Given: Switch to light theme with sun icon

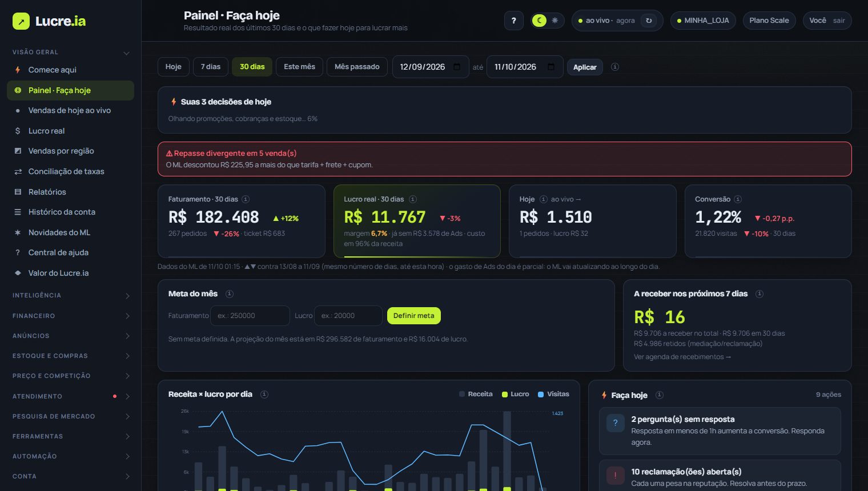Looking at the screenshot, I should [x=554, y=21].
